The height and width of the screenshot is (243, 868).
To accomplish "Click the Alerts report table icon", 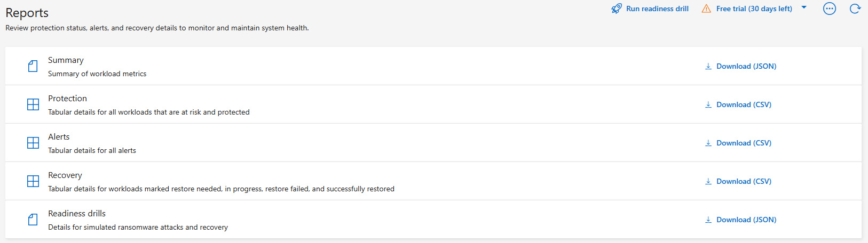I will tap(33, 143).
